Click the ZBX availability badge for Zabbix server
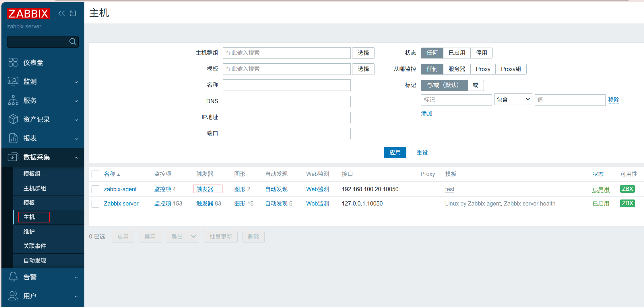Screen dimensions: 644x307 (x=627, y=203)
